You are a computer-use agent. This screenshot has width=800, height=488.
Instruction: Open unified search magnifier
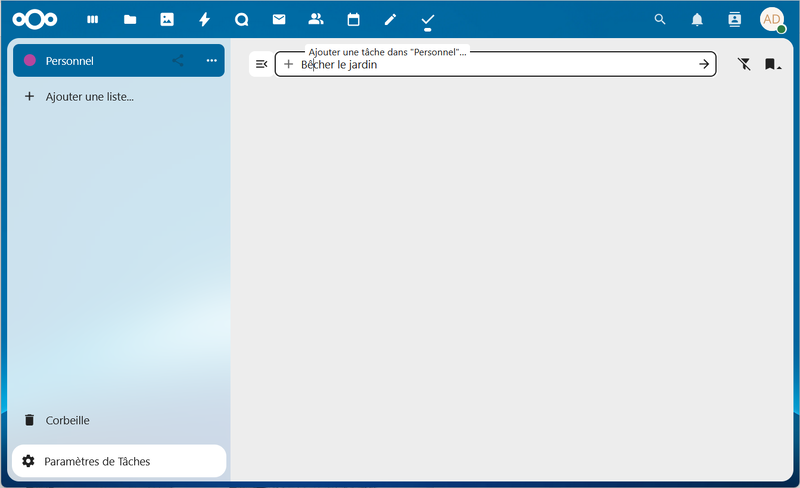point(660,19)
